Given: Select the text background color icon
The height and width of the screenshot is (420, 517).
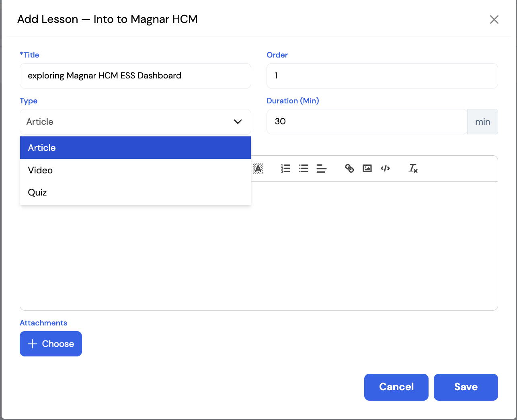Looking at the screenshot, I should click(258, 169).
